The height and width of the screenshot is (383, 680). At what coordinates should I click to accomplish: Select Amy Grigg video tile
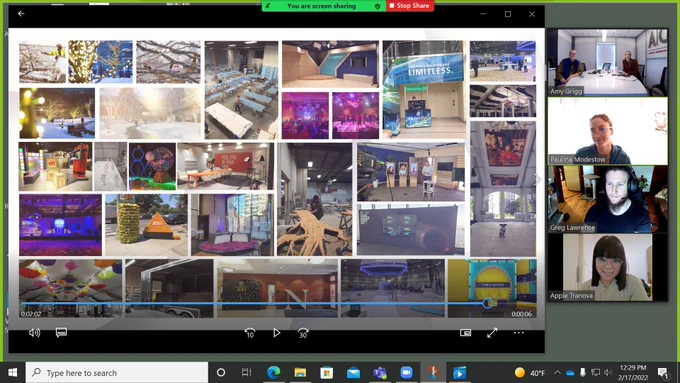point(608,62)
